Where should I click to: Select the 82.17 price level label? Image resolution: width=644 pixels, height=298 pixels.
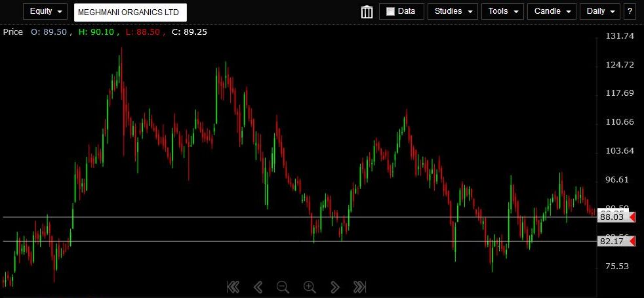(x=613, y=242)
